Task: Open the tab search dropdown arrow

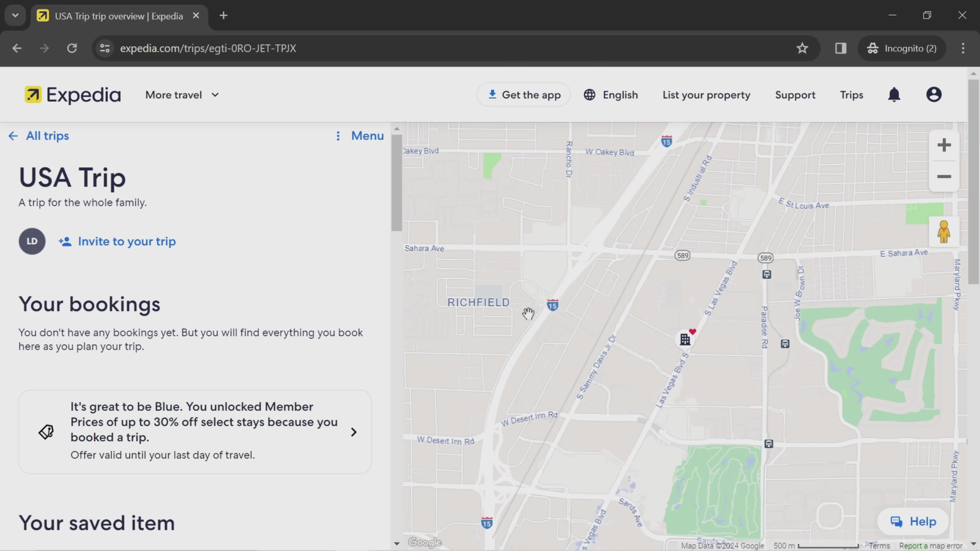Action: coord(15,16)
